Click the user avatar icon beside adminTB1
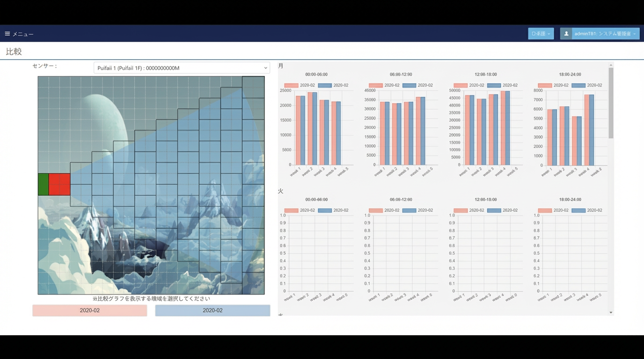This screenshot has height=359, width=644. click(566, 34)
